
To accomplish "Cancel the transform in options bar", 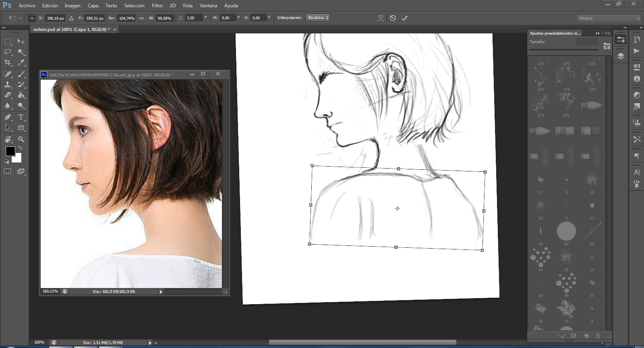I will (x=393, y=18).
